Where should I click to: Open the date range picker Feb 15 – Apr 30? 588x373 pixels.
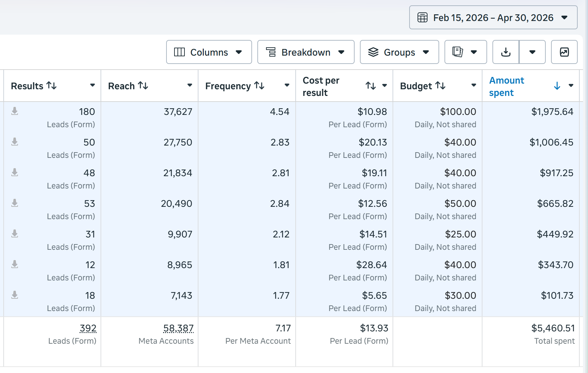click(493, 17)
